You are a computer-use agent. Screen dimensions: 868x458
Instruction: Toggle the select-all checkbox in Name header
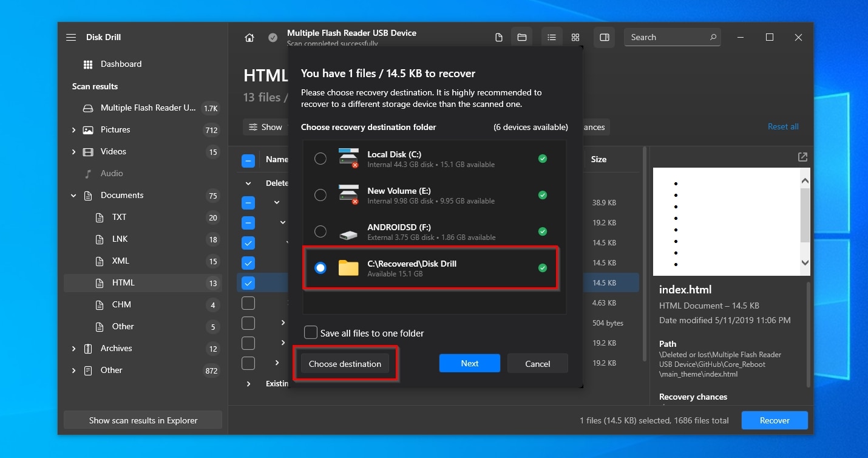click(x=248, y=161)
